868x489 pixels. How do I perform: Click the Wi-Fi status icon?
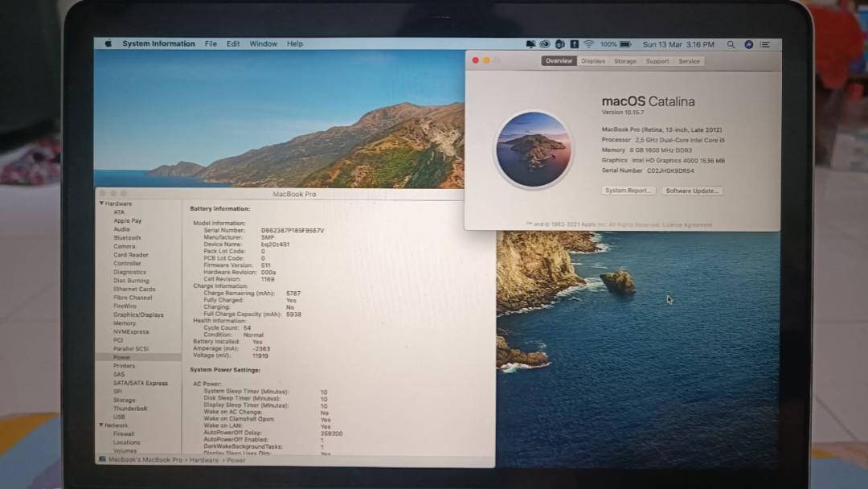pyautogui.click(x=588, y=44)
